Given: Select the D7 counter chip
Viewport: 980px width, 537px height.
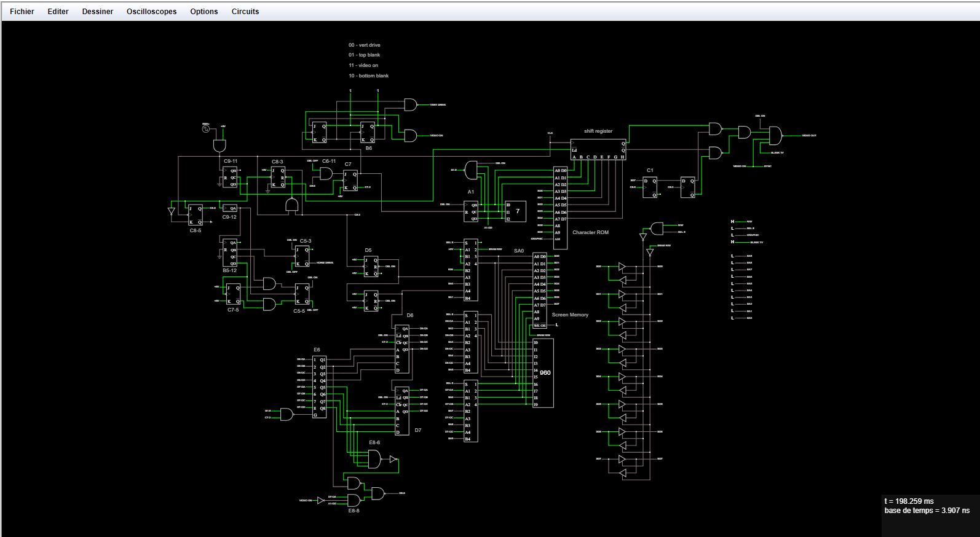Looking at the screenshot, I should pos(402,410).
